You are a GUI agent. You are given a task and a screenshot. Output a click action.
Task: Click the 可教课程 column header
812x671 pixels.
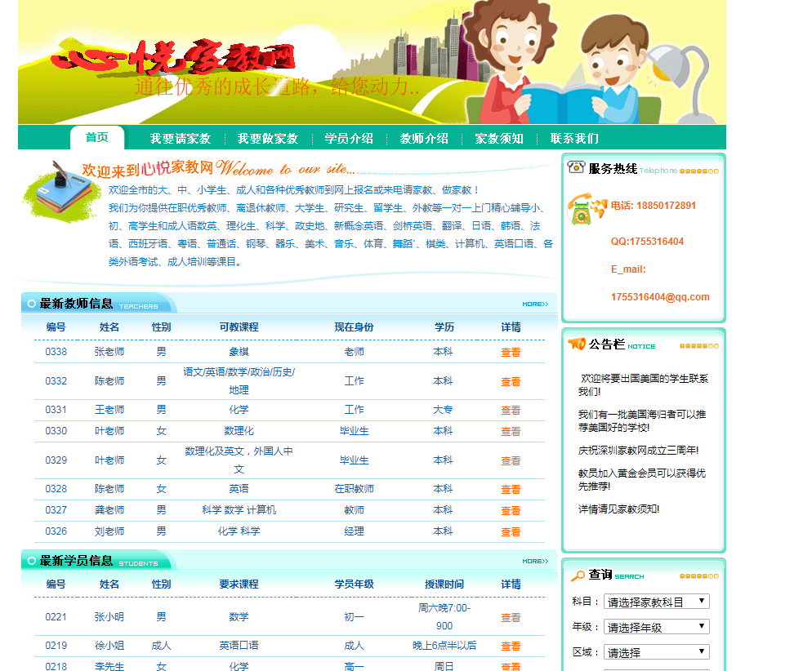[239, 327]
